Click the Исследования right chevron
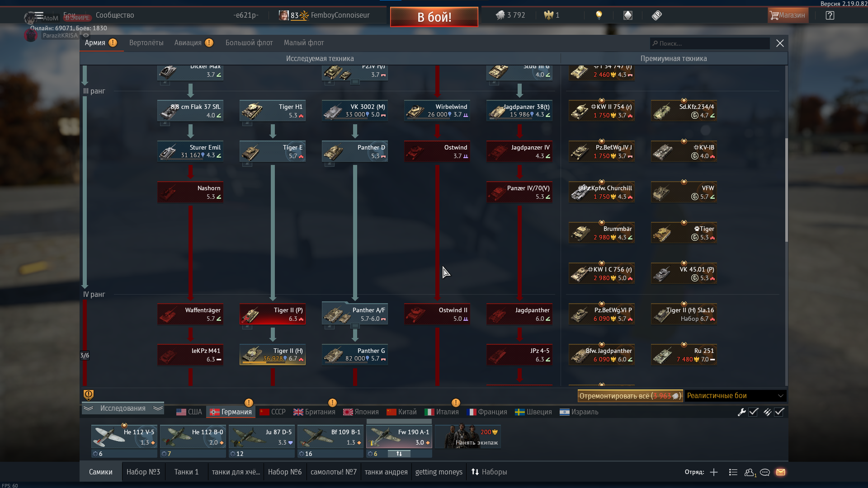Viewport: 868px width, 488px height. pyautogui.click(x=158, y=408)
